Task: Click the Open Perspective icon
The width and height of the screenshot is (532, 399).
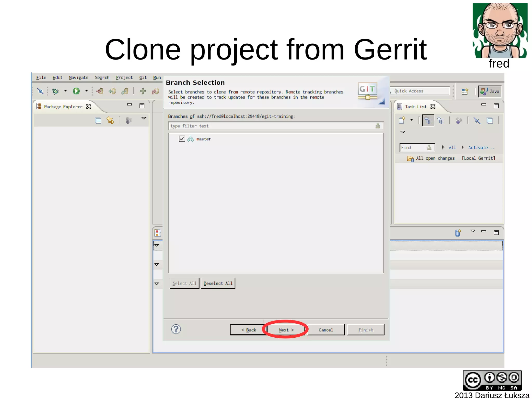Action: tap(465, 91)
